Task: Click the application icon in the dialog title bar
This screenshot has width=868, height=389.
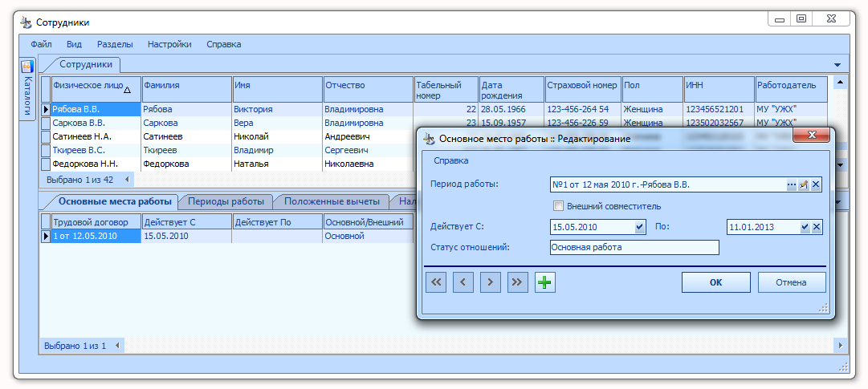Action: [x=429, y=139]
